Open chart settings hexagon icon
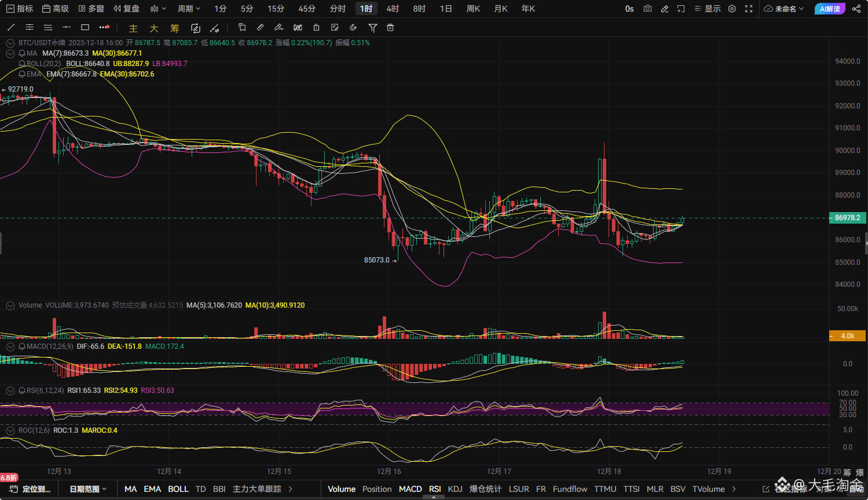This screenshot has width=868, height=500. click(732, 9)
